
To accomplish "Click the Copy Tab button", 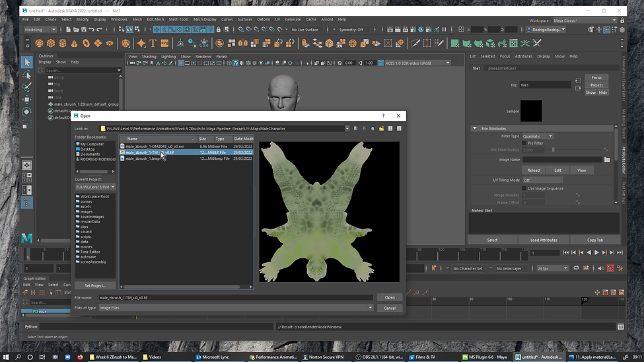I will (594, 240).
